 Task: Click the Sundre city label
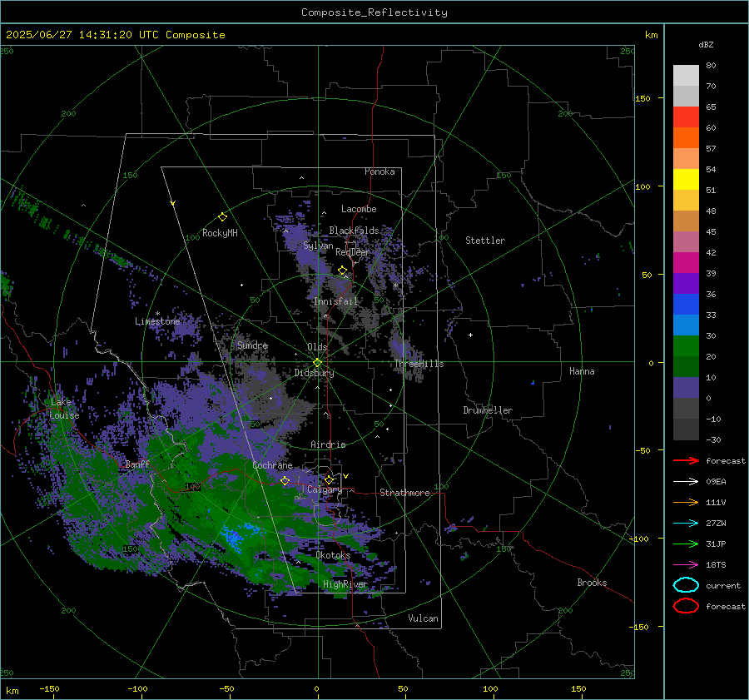(252, 345)
